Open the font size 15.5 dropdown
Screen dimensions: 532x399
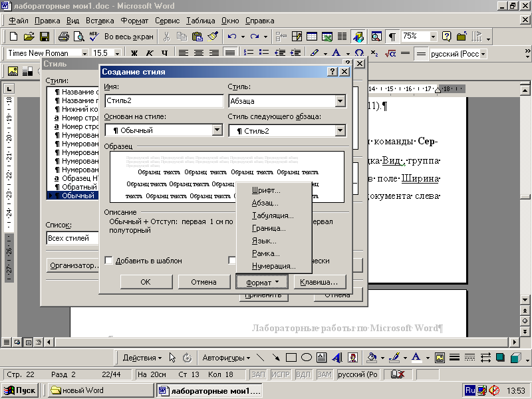pyautogui.click(x=117, y=53)
